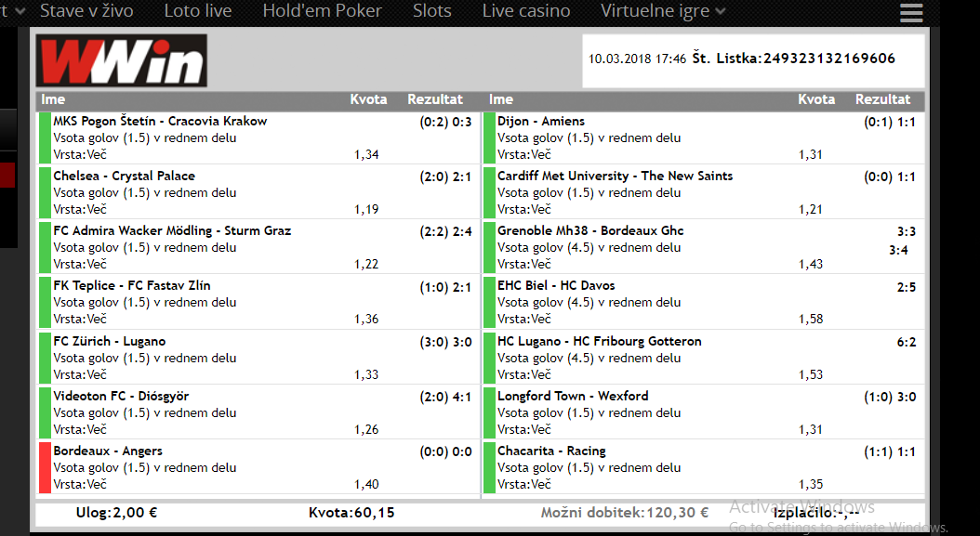Go to Loto live
This screenshot has width=980, height=536.
tap(197, 10)
